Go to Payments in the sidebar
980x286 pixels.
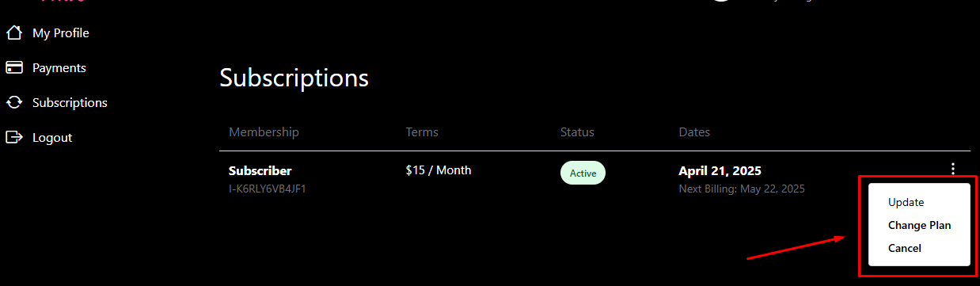59,68
